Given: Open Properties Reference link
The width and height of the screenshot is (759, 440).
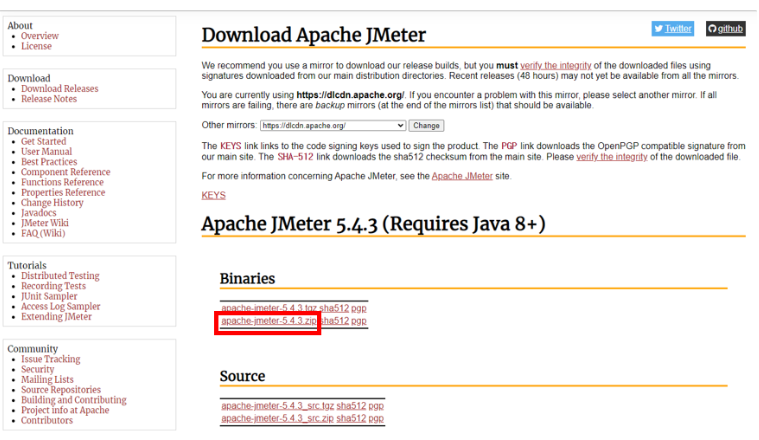Looking at the screenshot, I should pyautogui.click(x=63, y=192).
